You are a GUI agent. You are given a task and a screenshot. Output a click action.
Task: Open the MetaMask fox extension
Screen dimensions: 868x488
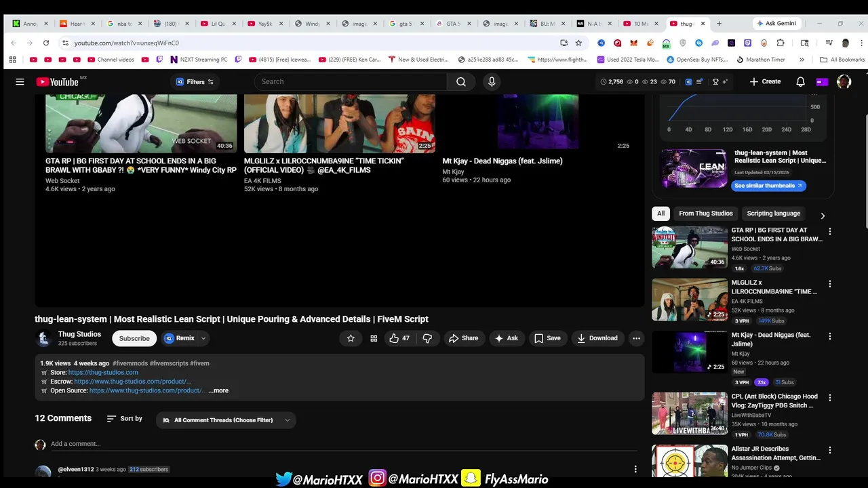[633, 43]
